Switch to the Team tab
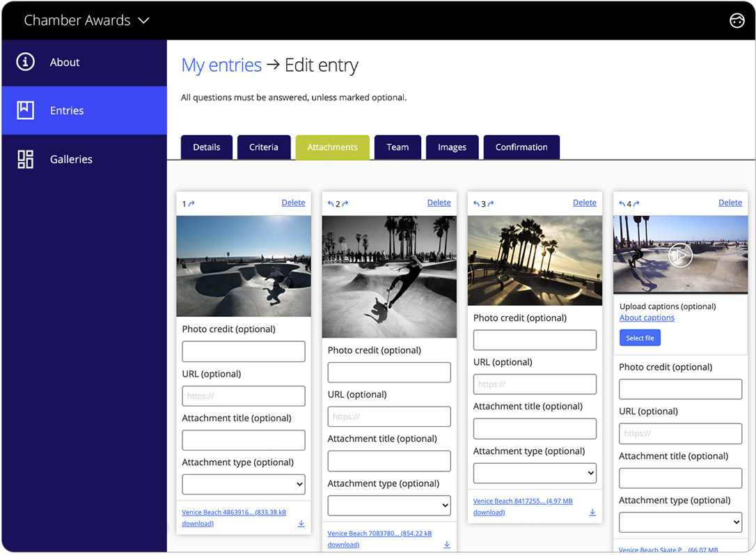The width and height of the screenshot is (756, 555). (x=397, y=147)
